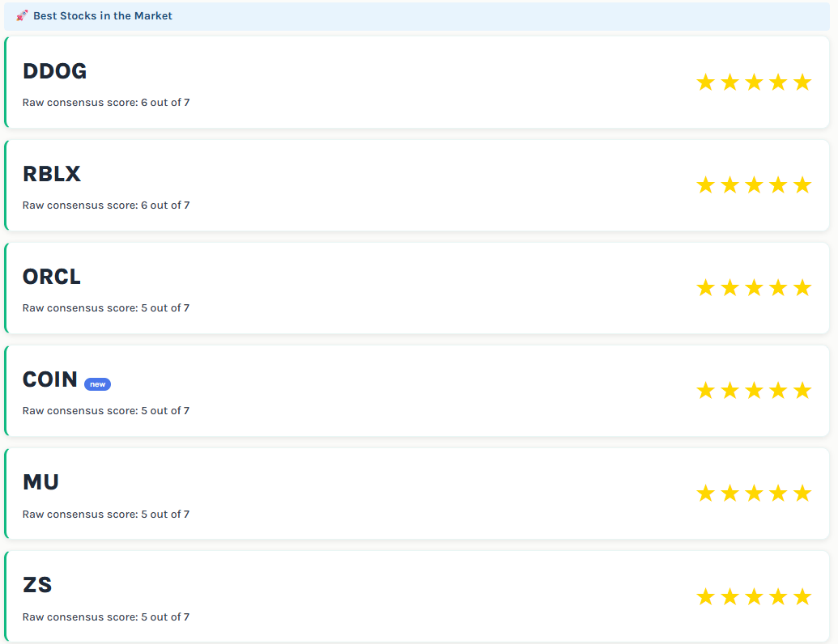Click the fourth star on DDOG row
The image size is (838, 644).
pyautogui.click(x=778, y=83)
